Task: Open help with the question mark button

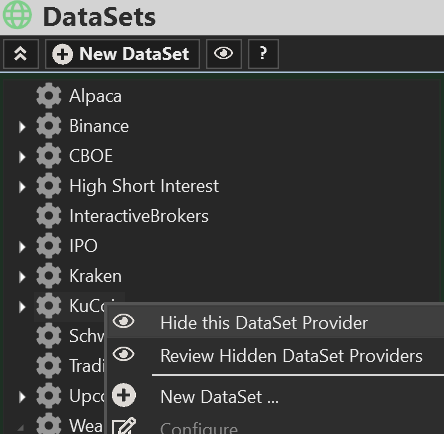Action: point(263,54)
